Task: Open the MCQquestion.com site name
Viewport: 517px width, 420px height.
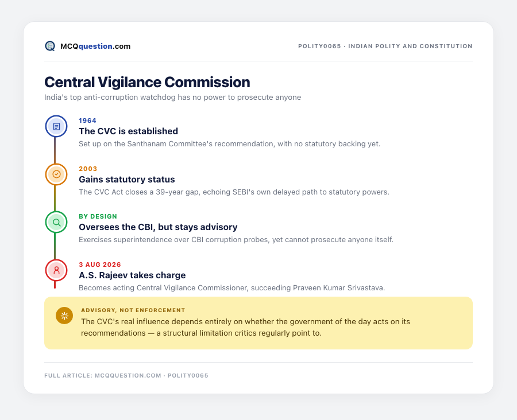Action: [95, 46]
